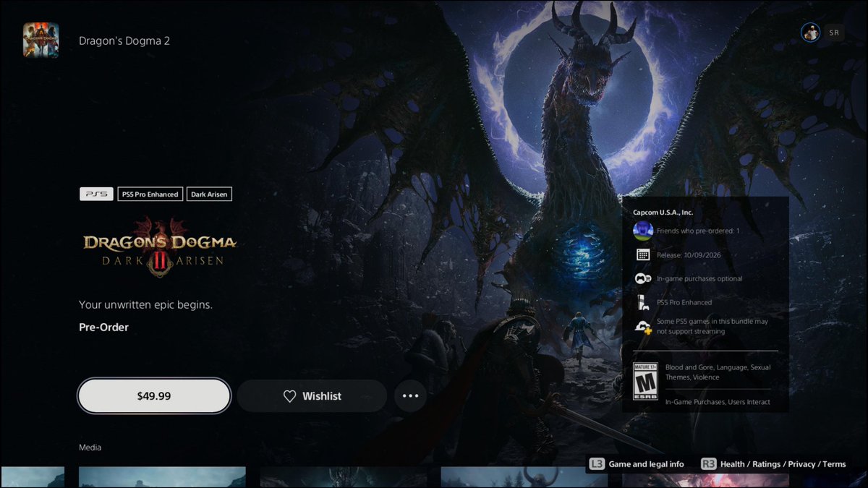The width and height of the screenshot is (868, 488).
Task: Open the media thumbnail below the three-dot button
Action: (343, 476)
